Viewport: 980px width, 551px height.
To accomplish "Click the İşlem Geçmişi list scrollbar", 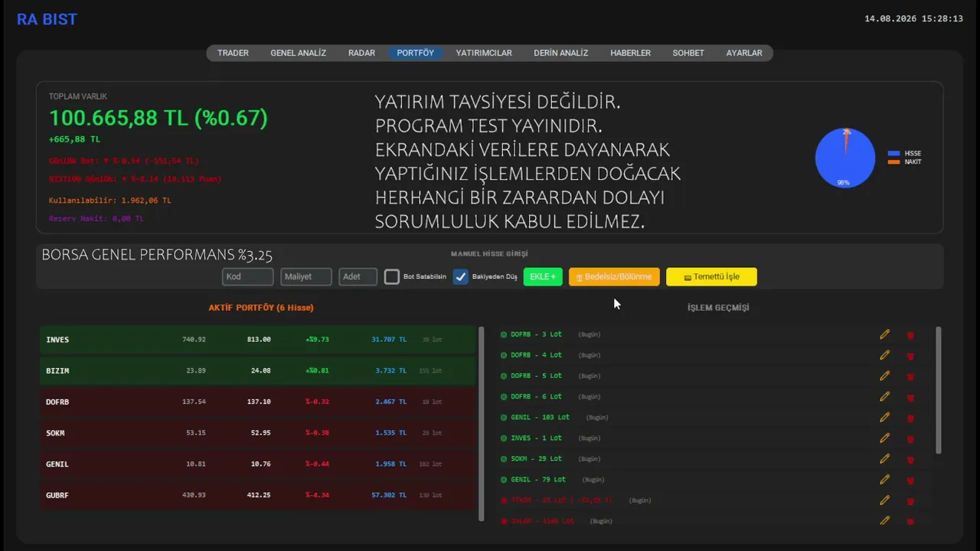I will click(x=939, y=390).
